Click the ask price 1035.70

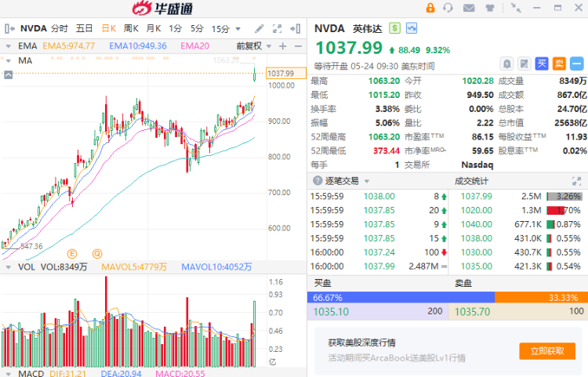click(473, 312)
